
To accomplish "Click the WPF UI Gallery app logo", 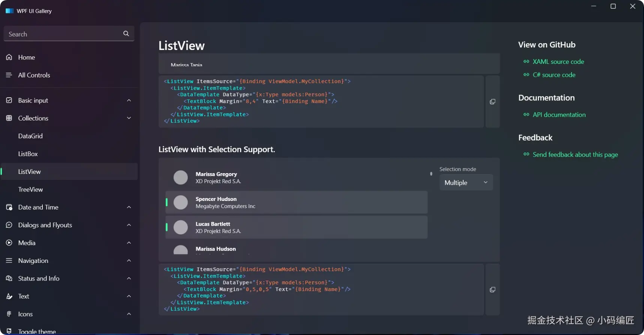I will tap(9, 11).
